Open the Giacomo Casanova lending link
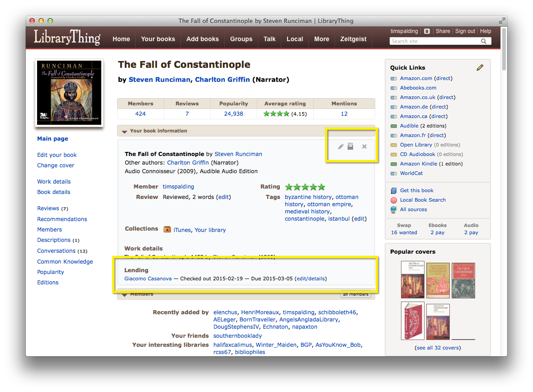Screen dimensions: 533x392 [148, 279]
